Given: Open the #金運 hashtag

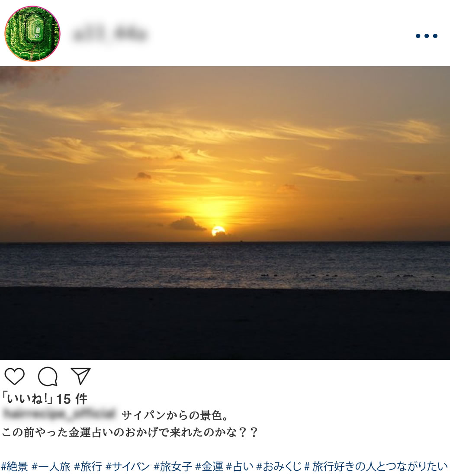Looking at the screenshot, I should click(209, 466).
